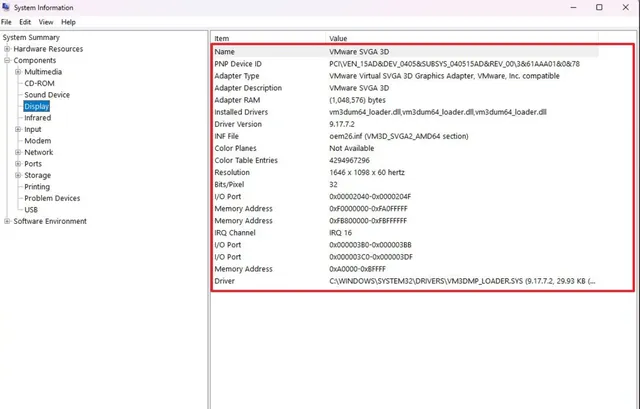Image resolution: width=640 pixels, height=409 pixels.
Task: Sort by the Value column header
Action: coord(462,38)
